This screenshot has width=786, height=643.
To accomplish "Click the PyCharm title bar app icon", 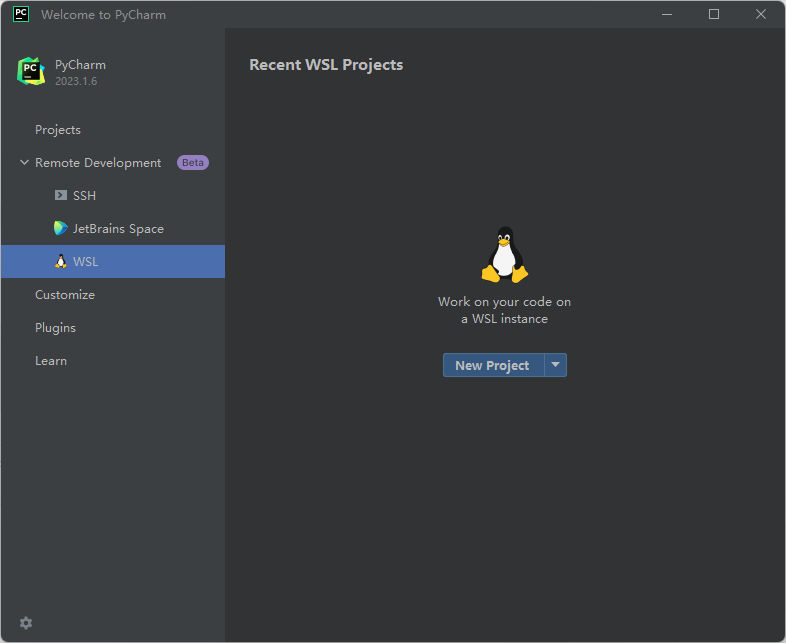I will (x=21, y=14).
